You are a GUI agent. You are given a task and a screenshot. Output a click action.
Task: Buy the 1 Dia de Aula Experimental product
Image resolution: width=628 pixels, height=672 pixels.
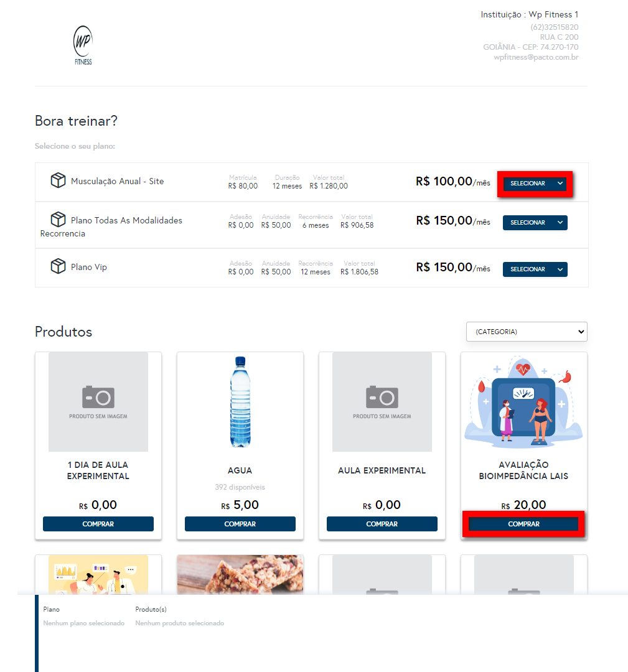pos(98,524)
